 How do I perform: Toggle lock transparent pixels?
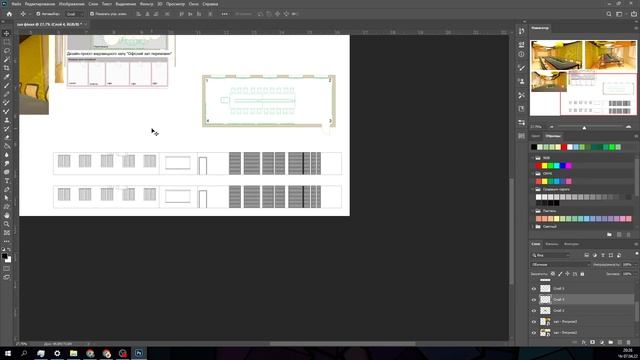(x=553, y=274)
